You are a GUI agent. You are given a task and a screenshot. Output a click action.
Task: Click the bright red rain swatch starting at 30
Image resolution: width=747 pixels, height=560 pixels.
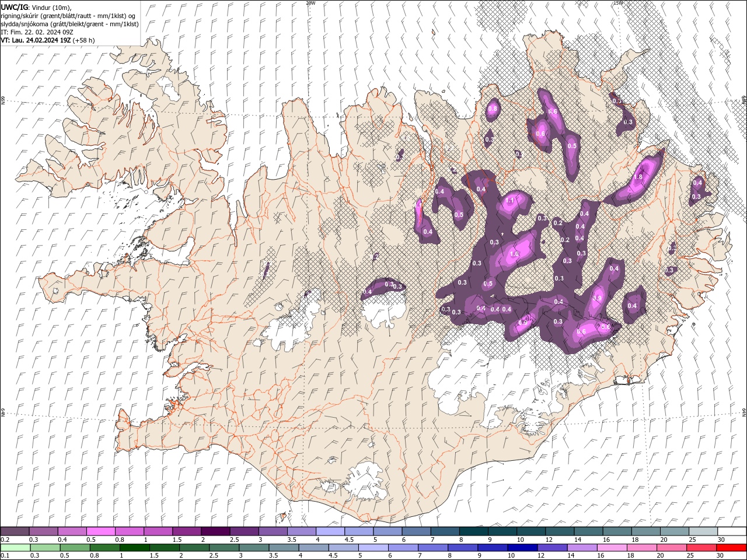click(731, 548)
